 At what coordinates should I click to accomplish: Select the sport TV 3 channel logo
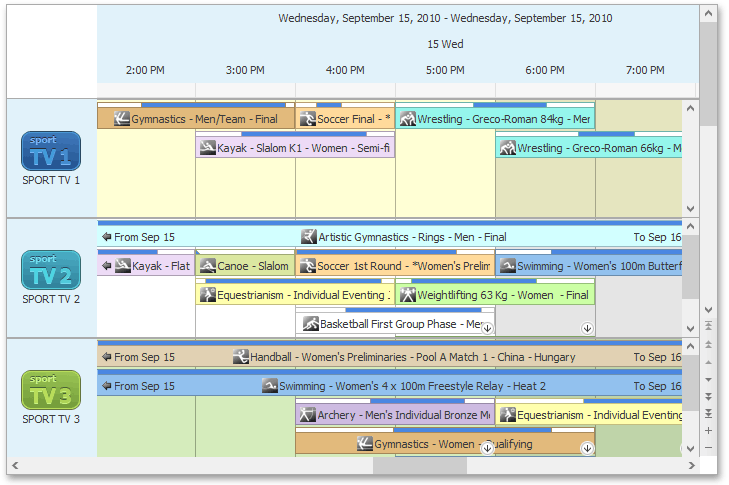tap(51, 390)
